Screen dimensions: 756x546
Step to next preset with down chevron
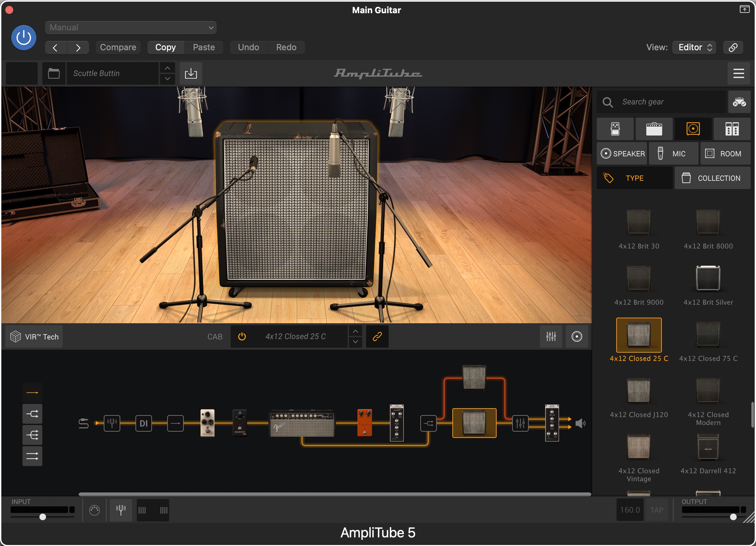(168, 79)
